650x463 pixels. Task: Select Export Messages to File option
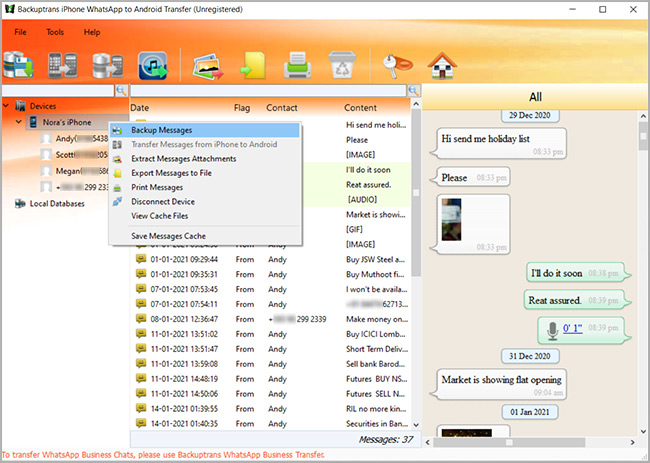(x=177, y=173)
